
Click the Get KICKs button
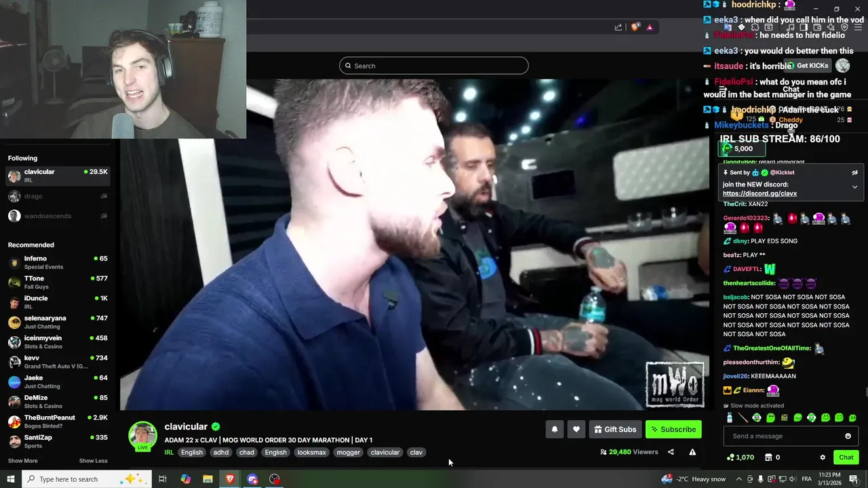[807, 66]
